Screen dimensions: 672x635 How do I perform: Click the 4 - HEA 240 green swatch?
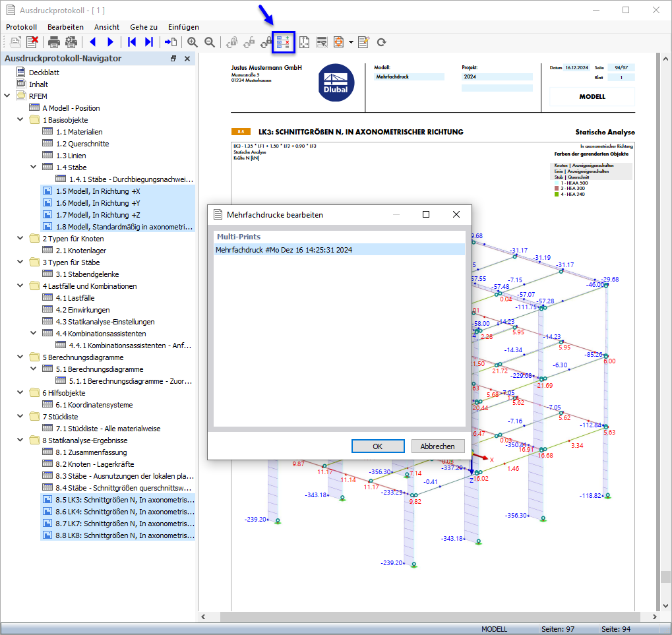[557, 194]
